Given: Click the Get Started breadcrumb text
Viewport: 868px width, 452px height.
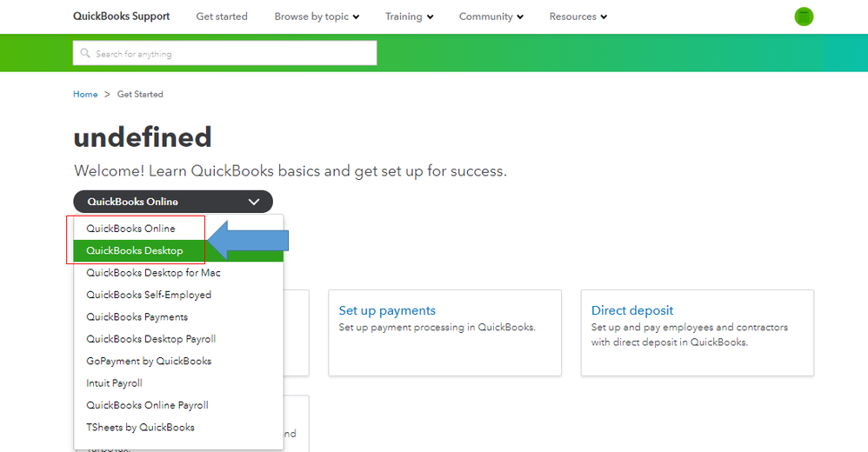Looking at the screenshot, I should (140, 94).
